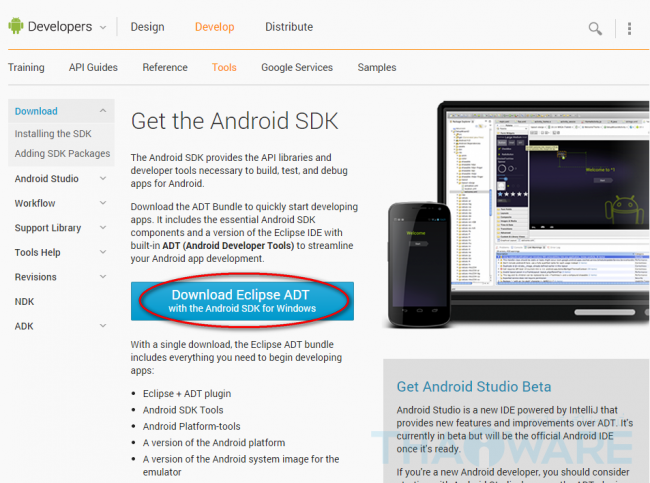Open the Android Studio sidebar link
Screen dimensions: 650x483
[46, 179]
